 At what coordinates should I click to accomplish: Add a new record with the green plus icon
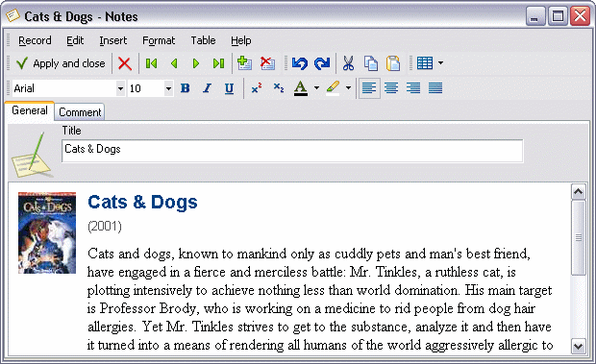(x=244, y=63)
